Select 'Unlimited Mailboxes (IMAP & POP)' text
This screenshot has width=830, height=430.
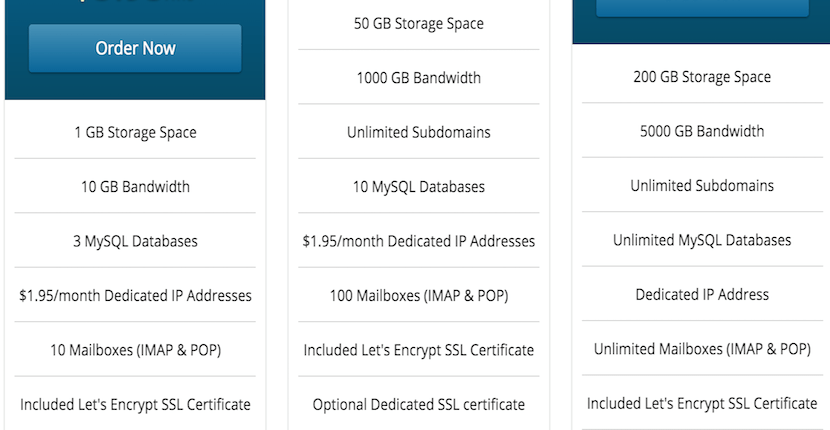[x=702, y=349]
